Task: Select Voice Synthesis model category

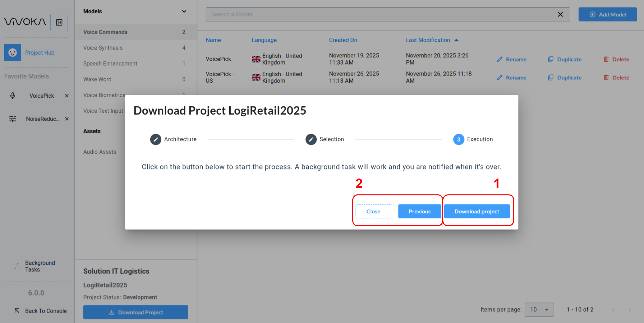Action: (103, 48)
